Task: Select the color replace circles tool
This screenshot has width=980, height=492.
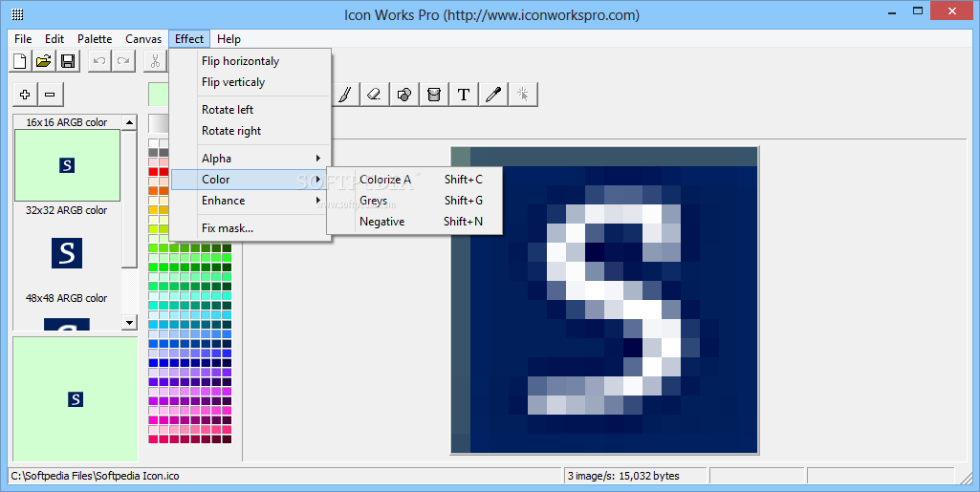Action: pos(404,95)
